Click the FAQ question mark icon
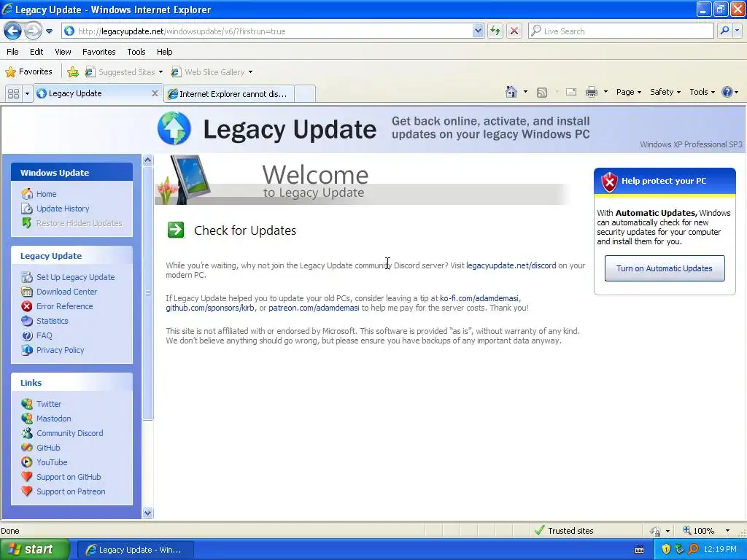 click(x=27, y=335)
